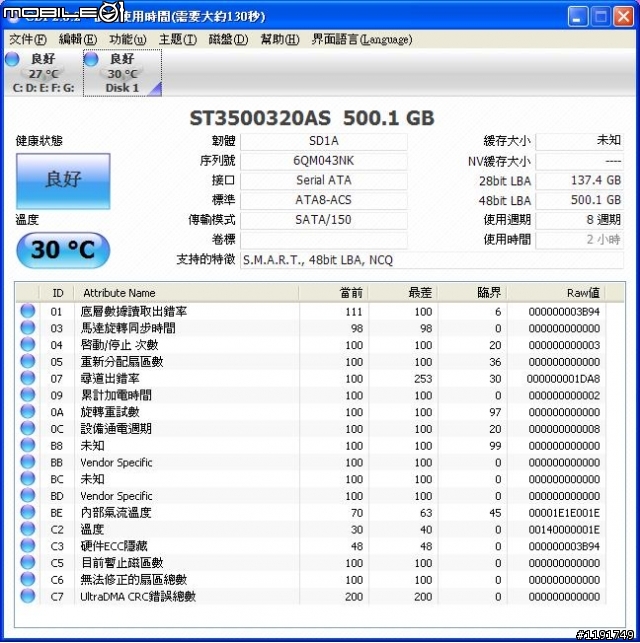Click the 緩存大小 value 未知

[580, 141]
